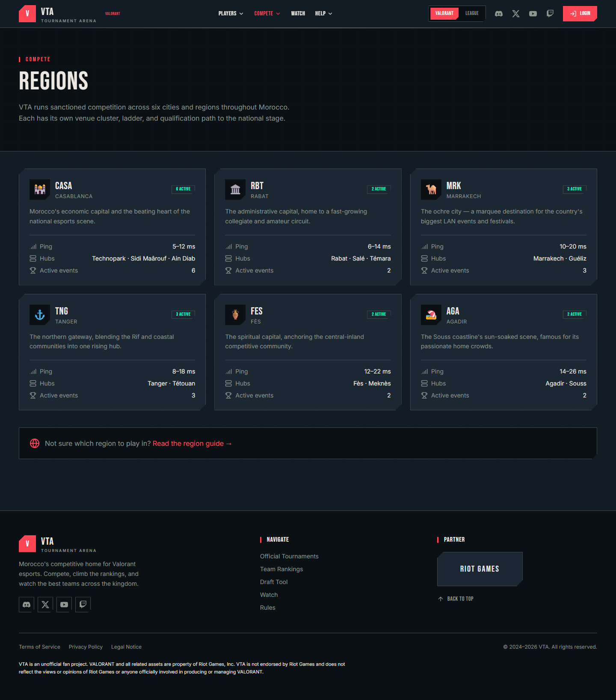Open Twitch icon in top header
The height and width of the screenshot is (700, 616).
(x=550, y=14)
